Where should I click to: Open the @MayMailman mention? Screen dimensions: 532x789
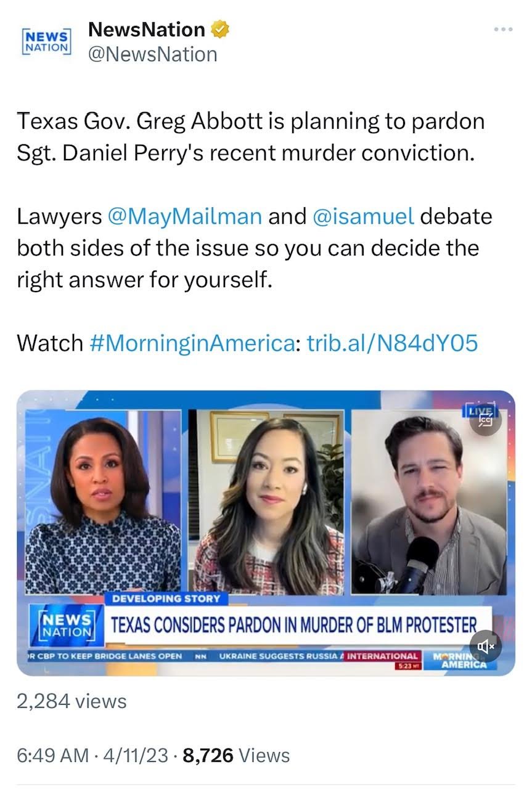coord(185,216)
